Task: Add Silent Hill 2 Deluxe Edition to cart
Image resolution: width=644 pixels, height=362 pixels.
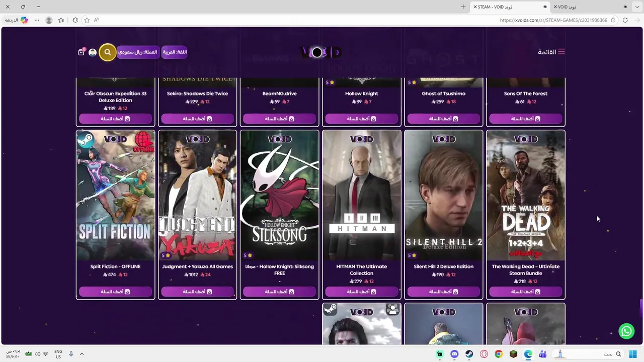Action: point(444,292)
